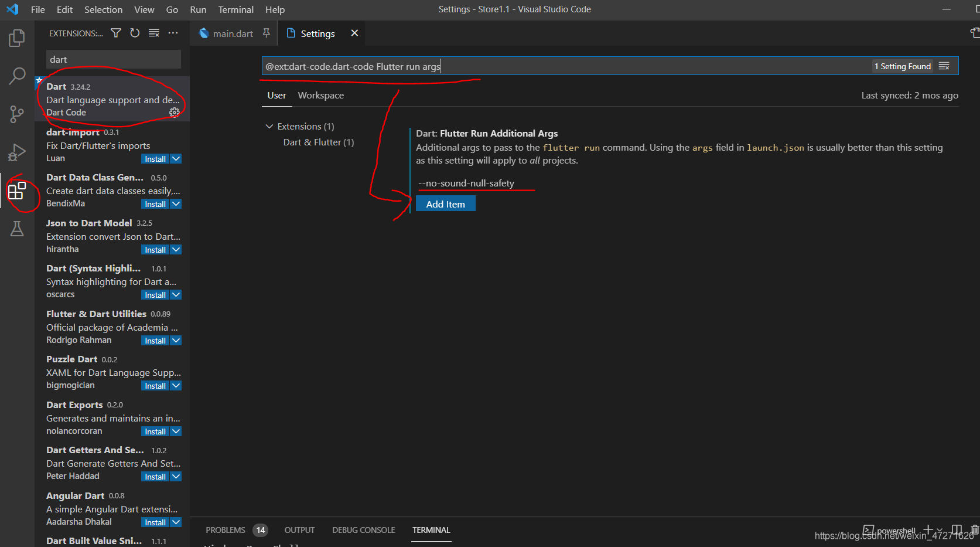Open Run and Debug view
980x547 pixels.
[x=17, y=152]
